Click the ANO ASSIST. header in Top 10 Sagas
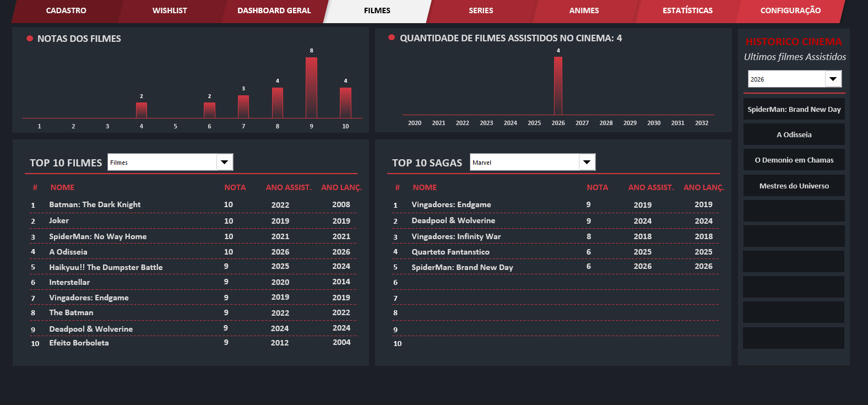The width and height of the screenshot is (868, 405). (651, 187)
